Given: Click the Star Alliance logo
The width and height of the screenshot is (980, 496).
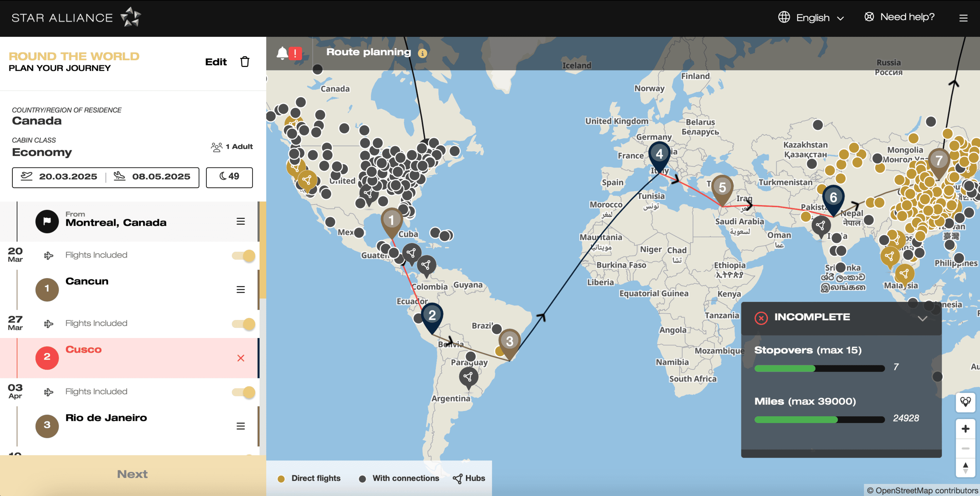Looking at the screenshot, I should (76, 17).
